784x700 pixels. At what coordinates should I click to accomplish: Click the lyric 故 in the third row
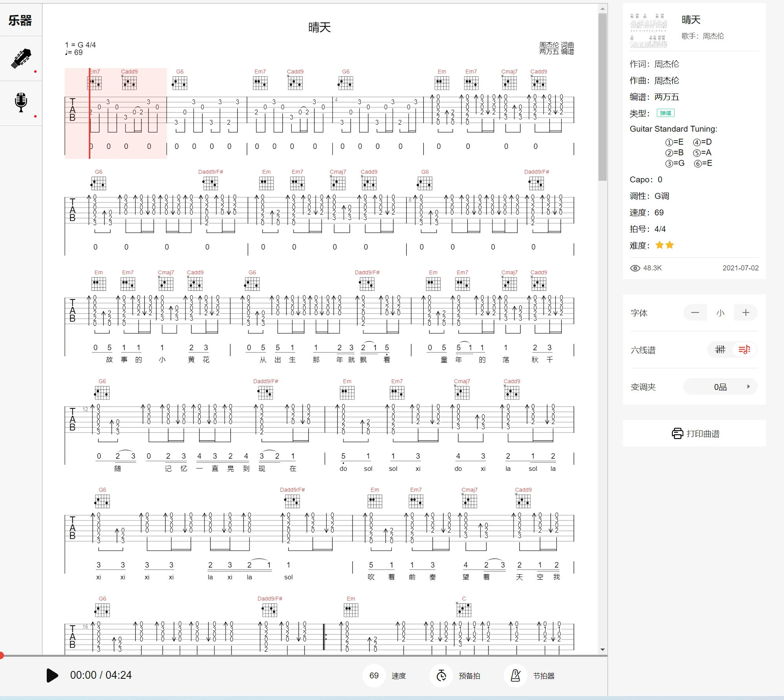coord(109,360)
